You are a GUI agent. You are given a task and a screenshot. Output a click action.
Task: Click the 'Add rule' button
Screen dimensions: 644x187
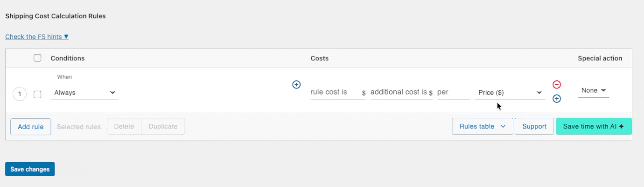30,127
